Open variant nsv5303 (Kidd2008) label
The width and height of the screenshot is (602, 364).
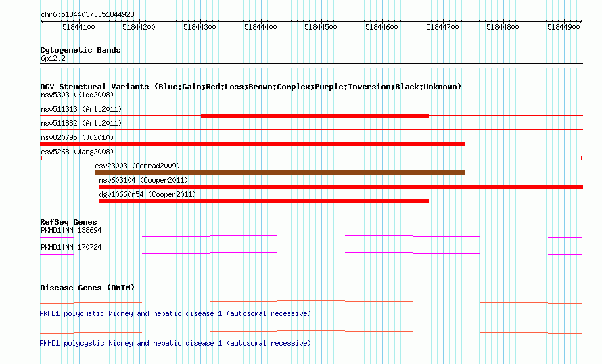point(77,95)
